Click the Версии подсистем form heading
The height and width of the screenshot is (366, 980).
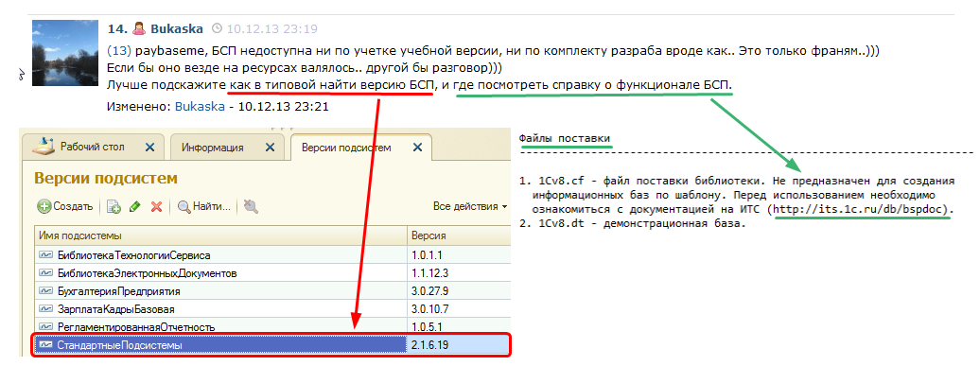pyautogui.click(x=106, y=178)
